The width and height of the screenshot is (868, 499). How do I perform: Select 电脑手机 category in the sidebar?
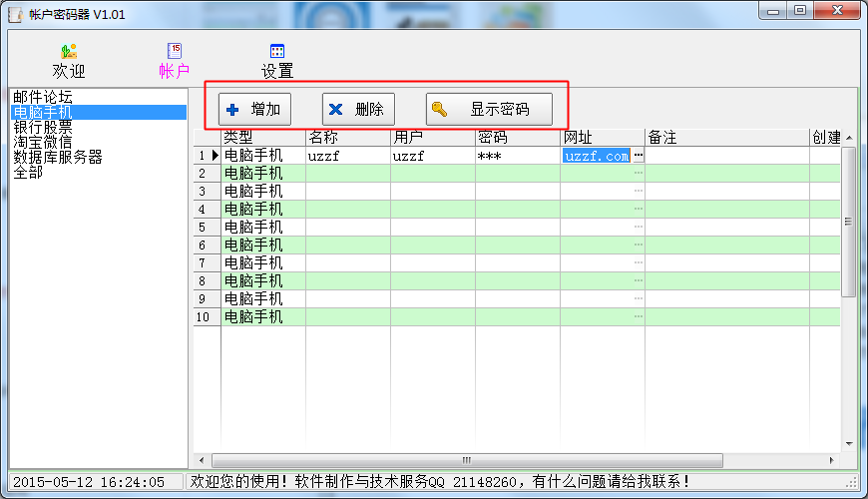click(x=99, y=112)
